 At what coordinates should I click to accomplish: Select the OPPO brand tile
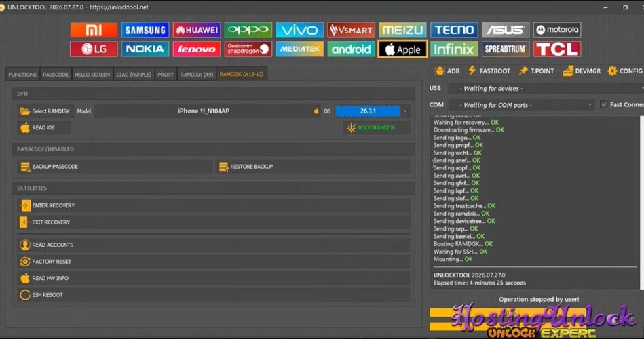[248, 30]
